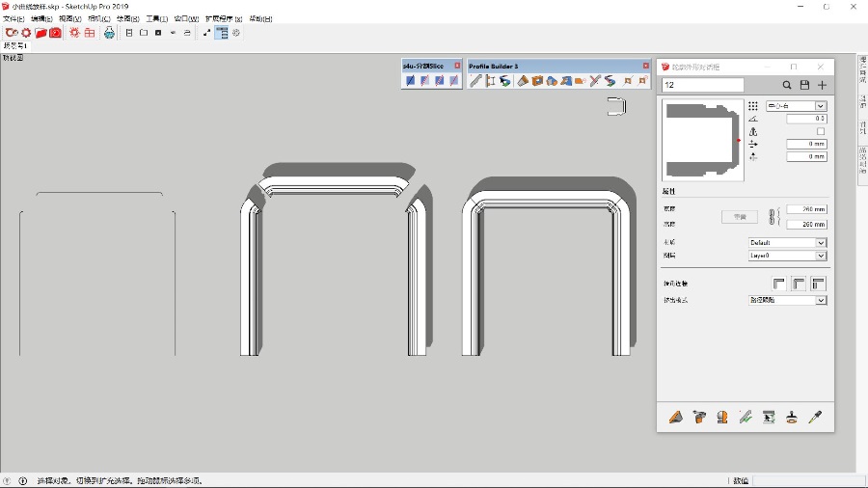Open the placement point dropdown beside dot-grid icon
Image resolution: width=868 pixels, height=488 pixels.
[x=796, y=106]
